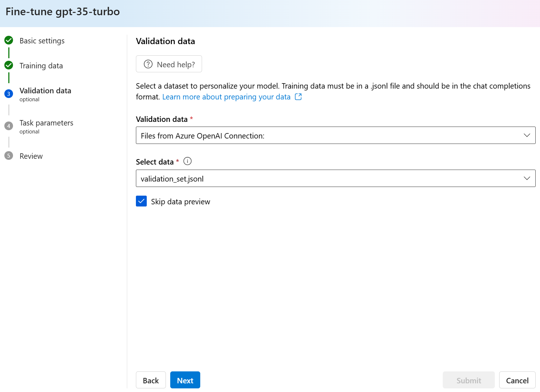Viewport: 540px width, 392px height.
Task: Click the Next button
Action: coord(185,380)
